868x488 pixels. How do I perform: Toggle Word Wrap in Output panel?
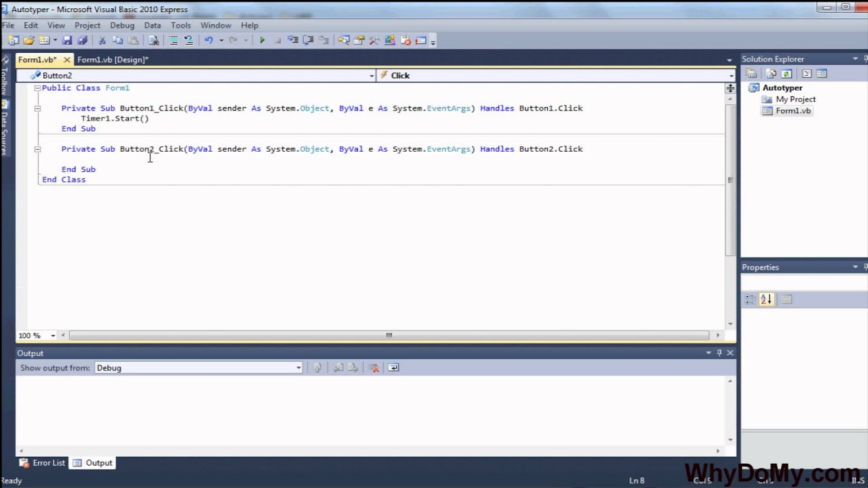click(x=393, y=367)
